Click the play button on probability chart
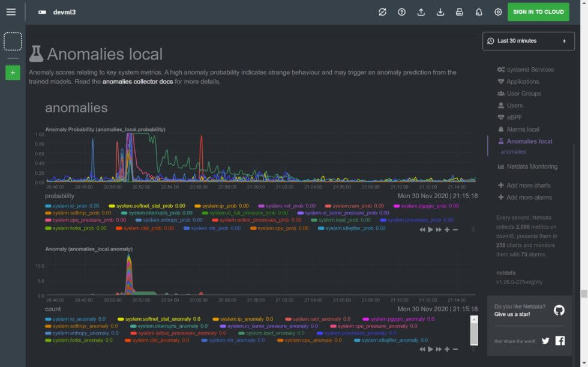 click(430, 229)
